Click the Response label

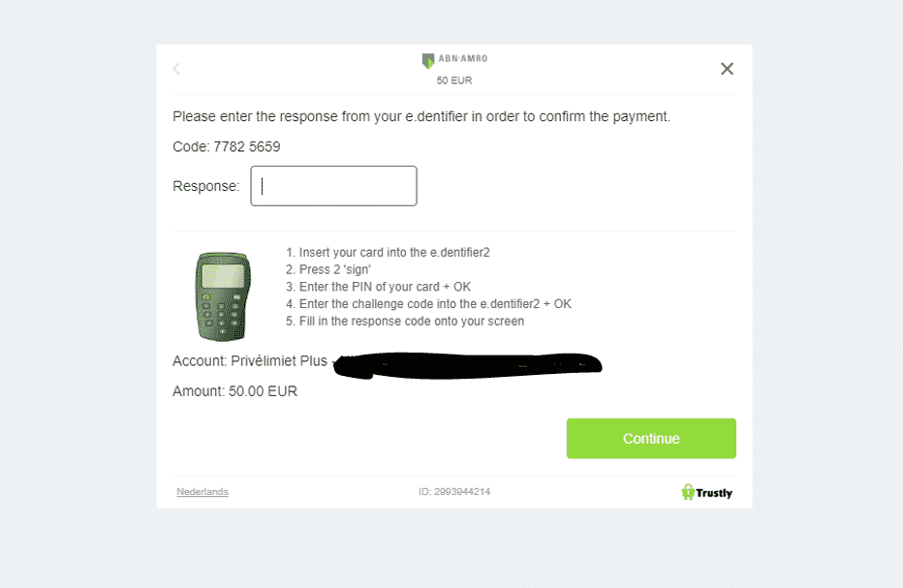click(x=205, y=186)
